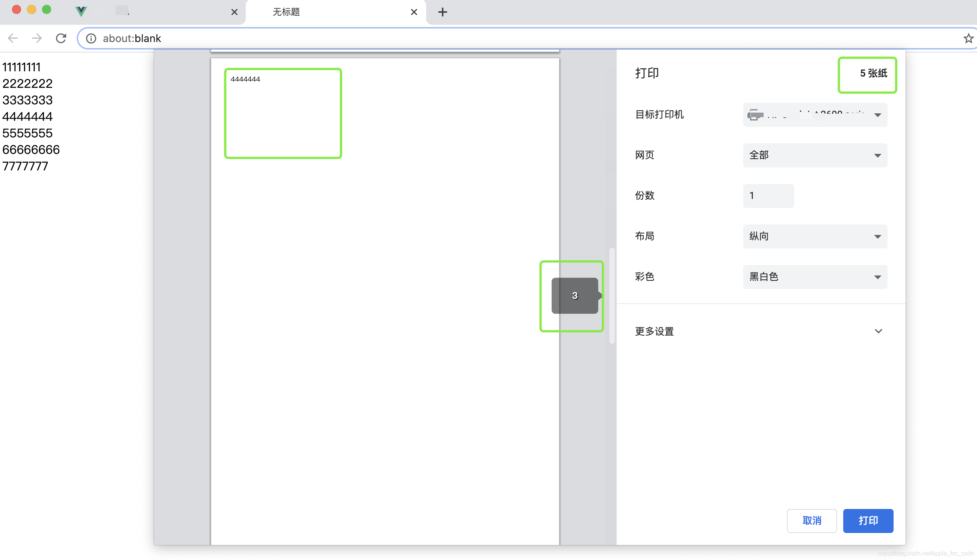This screenshot has height=560, width=977.
Task: Click the site info icon in address bar
Action: click(91, 38)
